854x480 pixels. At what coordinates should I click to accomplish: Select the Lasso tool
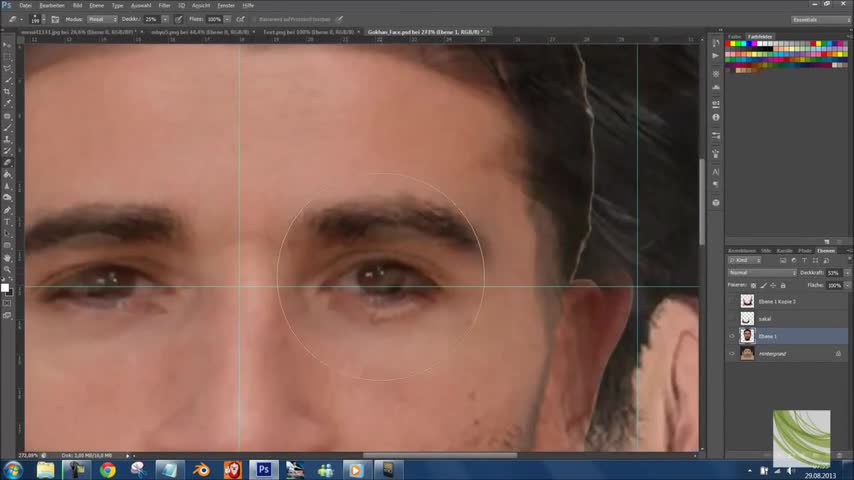7,69
